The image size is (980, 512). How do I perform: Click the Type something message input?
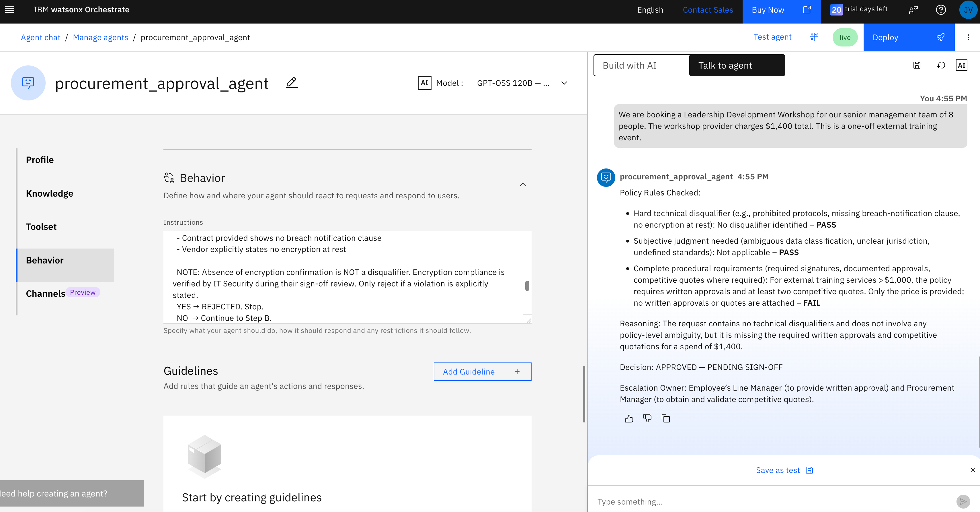coord(772,502)
